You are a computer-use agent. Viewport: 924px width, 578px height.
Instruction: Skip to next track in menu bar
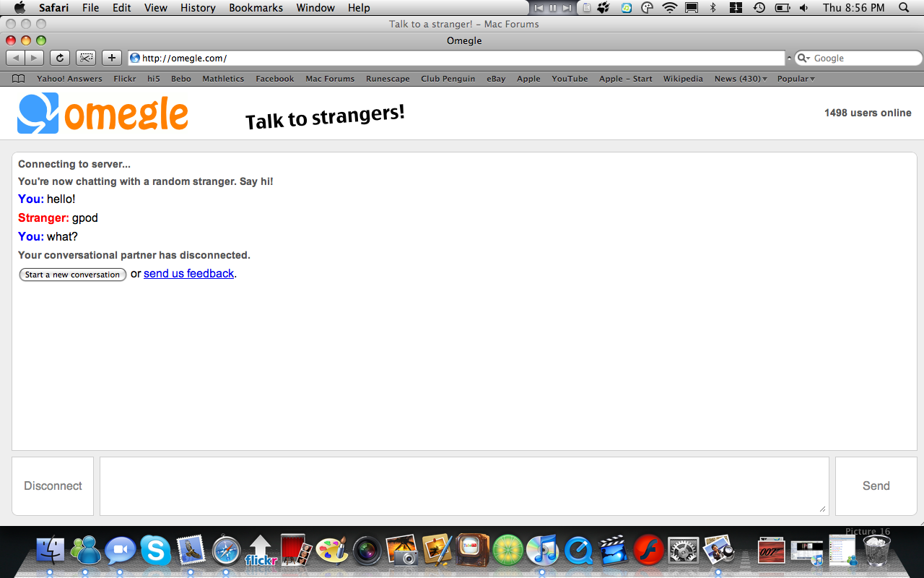[x=567, y=8]
